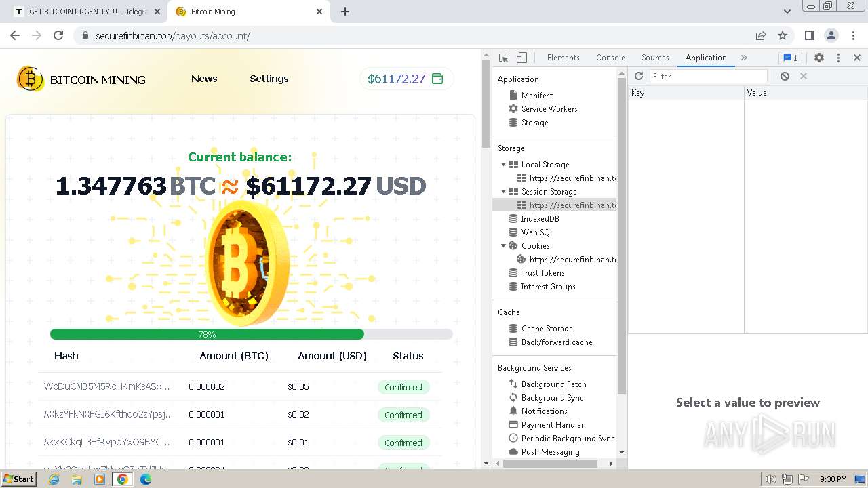868x488 pixels.
Task: Close the DevTools panel
Action: (x=857, y=58)
